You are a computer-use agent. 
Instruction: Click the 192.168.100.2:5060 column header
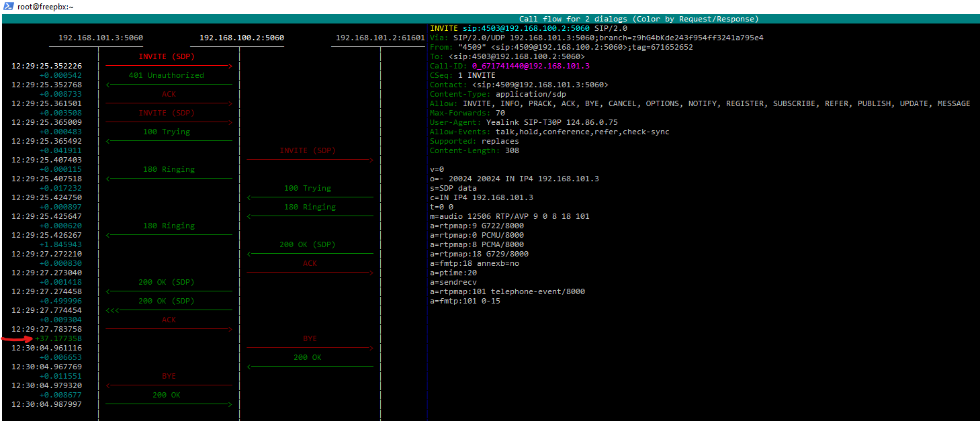(x=242, y=38)
